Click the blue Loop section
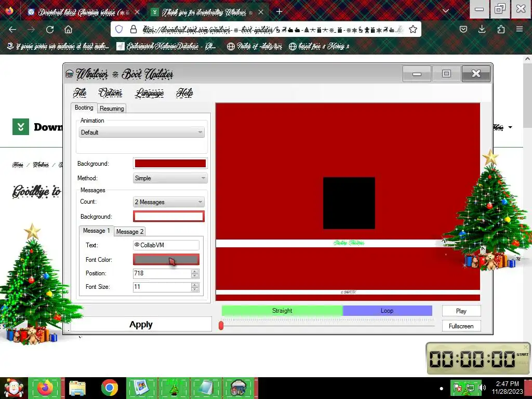 [x=387, y=311]
